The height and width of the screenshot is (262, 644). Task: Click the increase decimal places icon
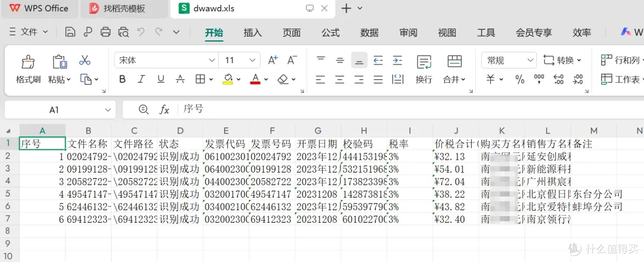click(559, 79)
